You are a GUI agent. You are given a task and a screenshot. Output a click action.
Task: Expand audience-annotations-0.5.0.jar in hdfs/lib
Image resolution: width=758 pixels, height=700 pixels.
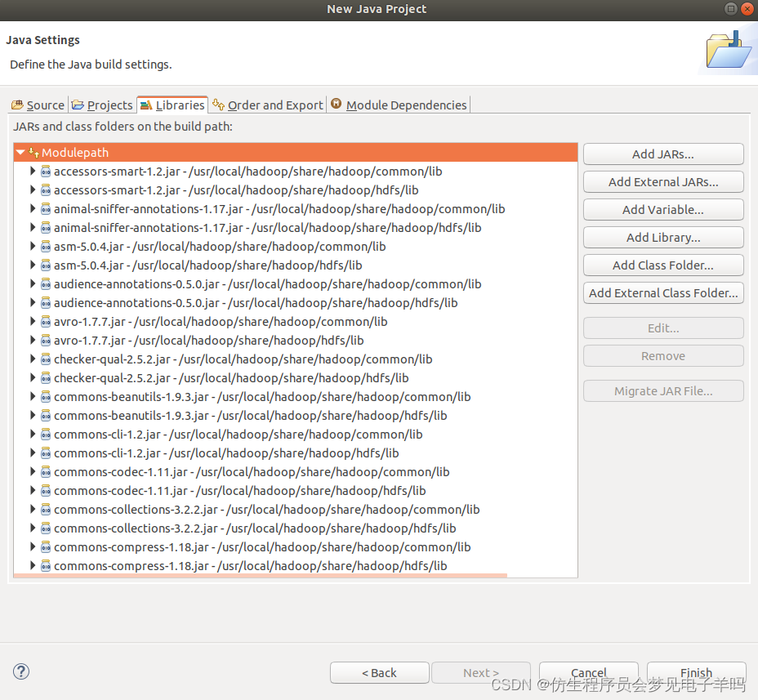33,302
